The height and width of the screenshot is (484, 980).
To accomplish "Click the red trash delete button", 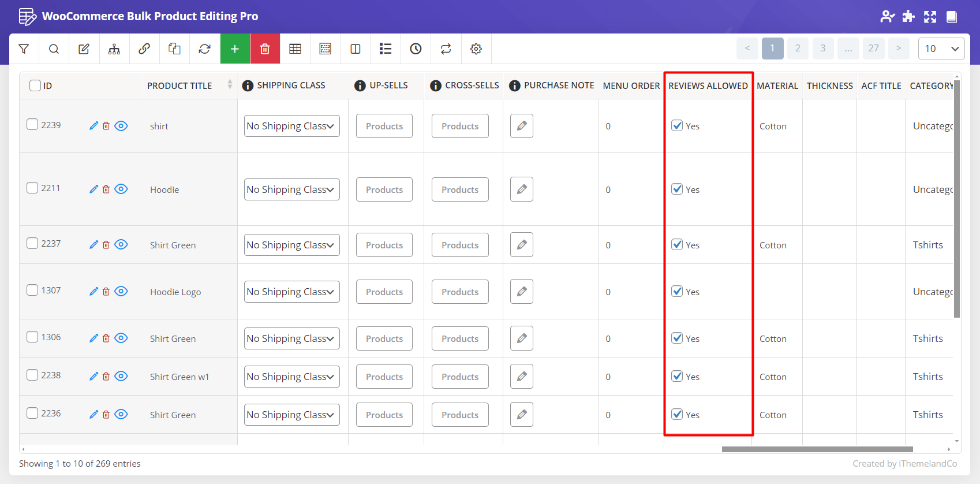I will (x=265, y=49).
